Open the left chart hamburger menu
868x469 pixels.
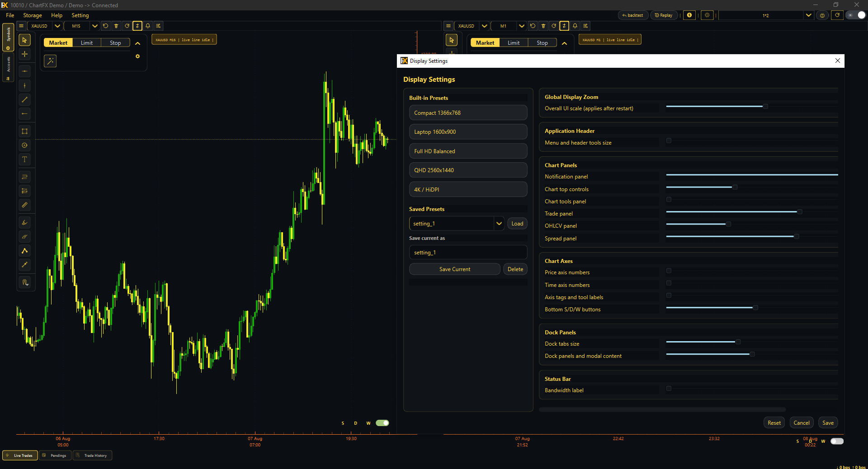click(x=21, y=26)
